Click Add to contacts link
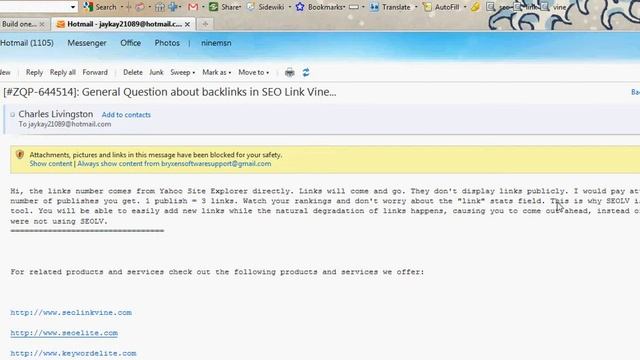Image resolution: width=640 pixels, height=360 pixels. point(126,115)
